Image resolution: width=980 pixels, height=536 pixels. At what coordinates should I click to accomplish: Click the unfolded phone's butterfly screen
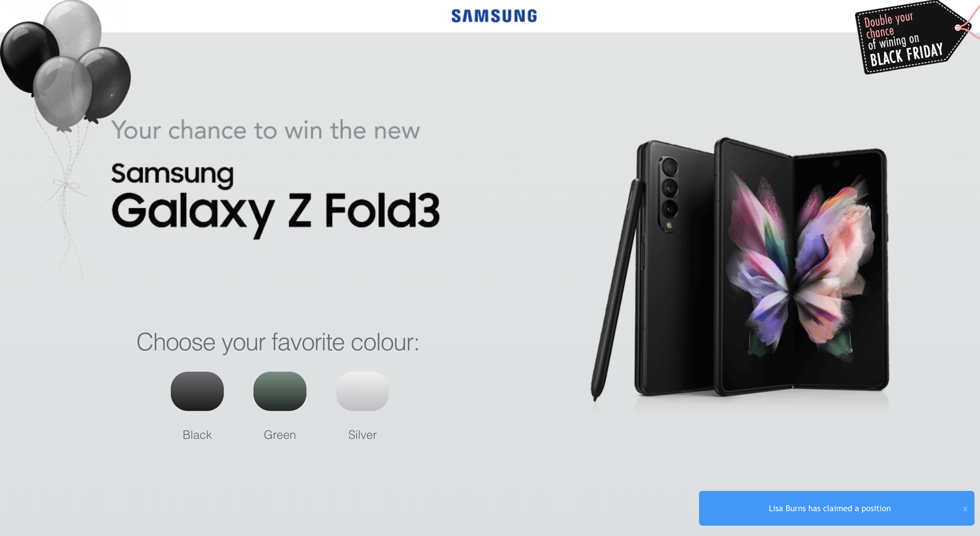tap(801, 267)
